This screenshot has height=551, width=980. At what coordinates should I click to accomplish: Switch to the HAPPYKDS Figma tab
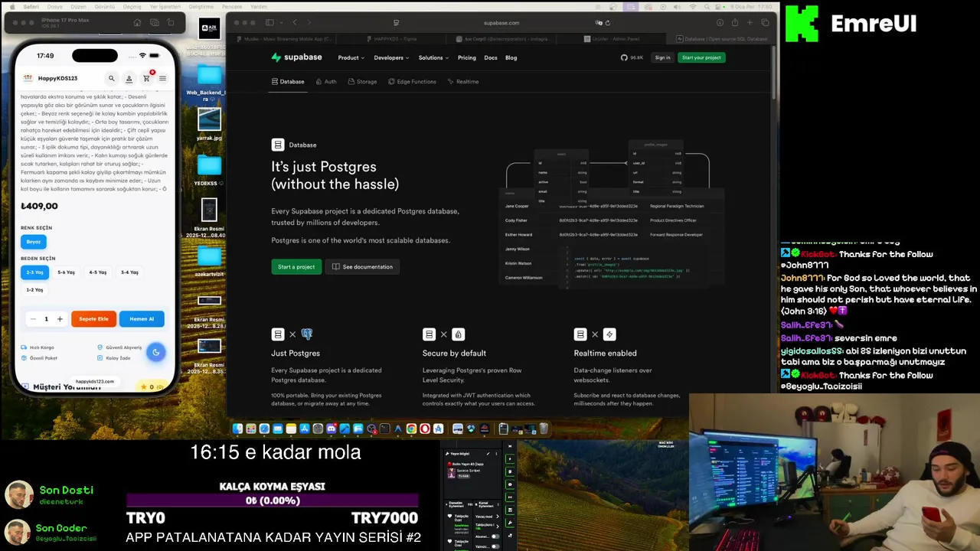click(x=391, y=38)
